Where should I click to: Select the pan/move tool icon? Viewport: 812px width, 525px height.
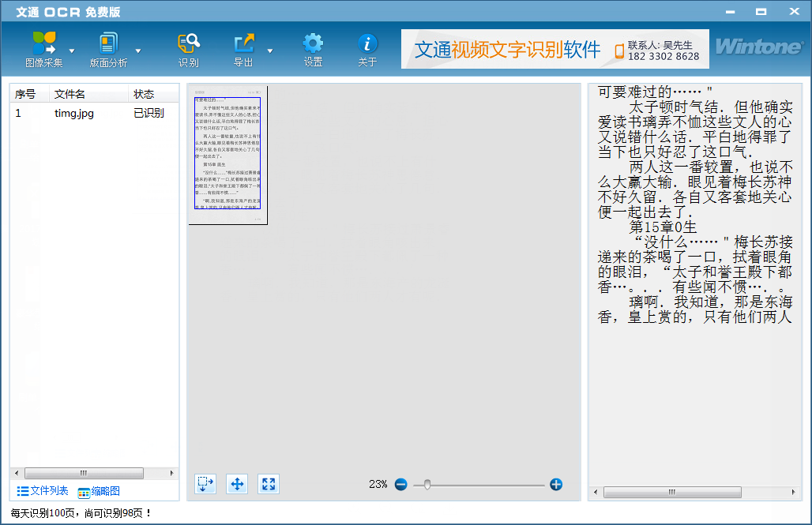[x=237, y=484]
